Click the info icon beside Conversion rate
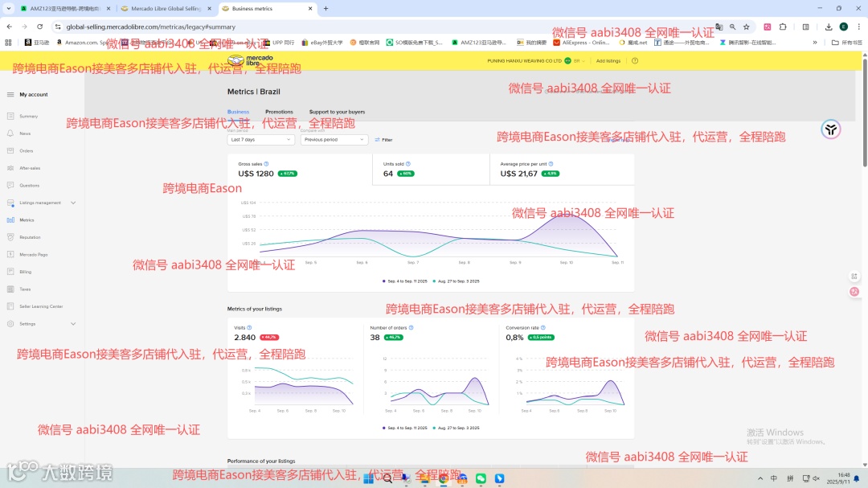 click(543, 328)
